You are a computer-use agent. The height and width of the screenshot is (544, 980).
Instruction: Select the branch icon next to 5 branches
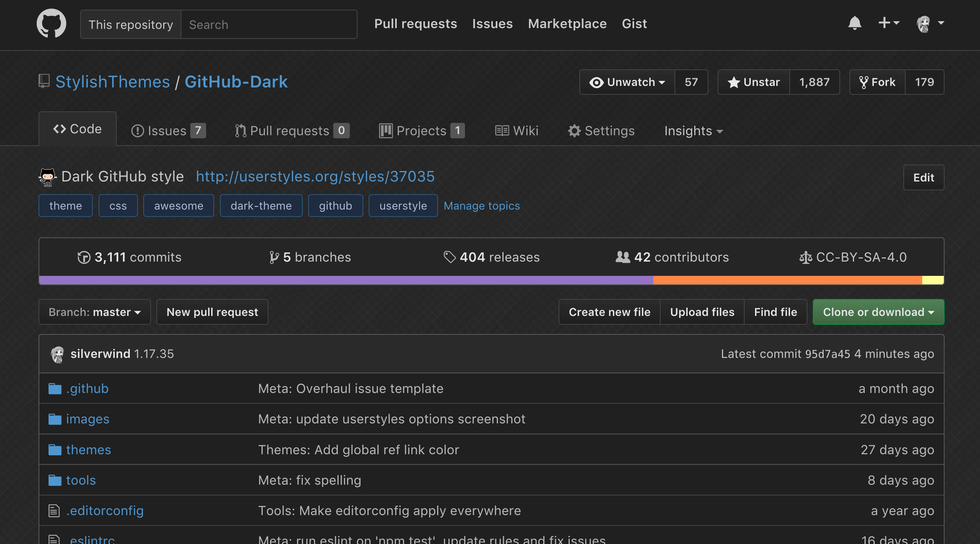coord(274,257)
